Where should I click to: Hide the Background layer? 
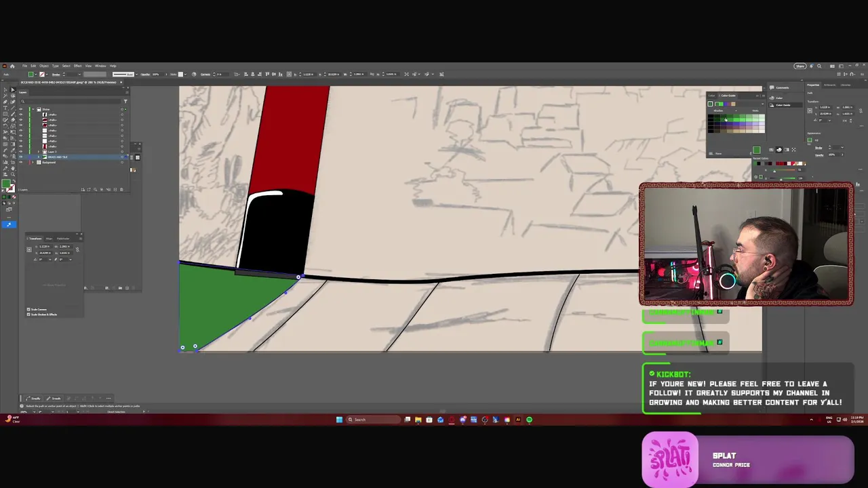tap(20, 163)
